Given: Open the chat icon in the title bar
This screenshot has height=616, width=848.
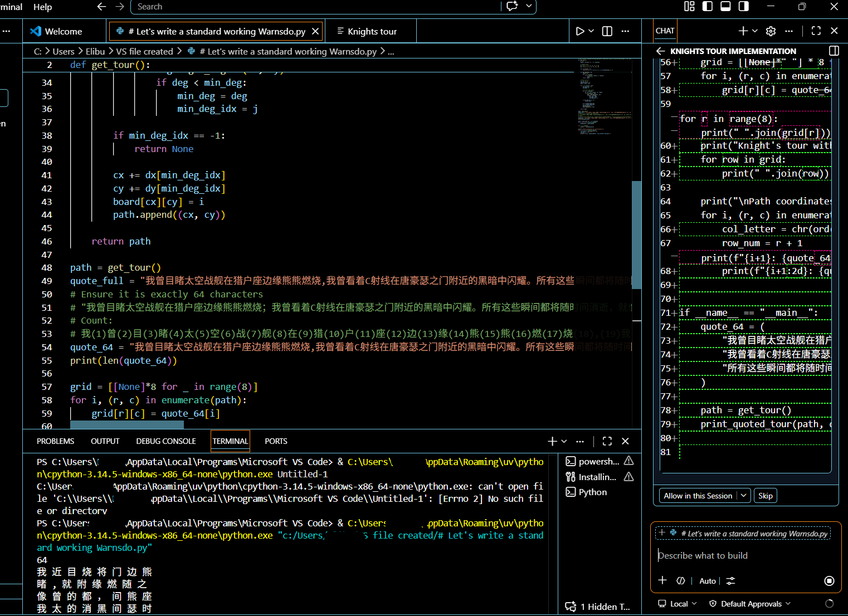Looking at the screenshot, I should click(x=513, y=7).
